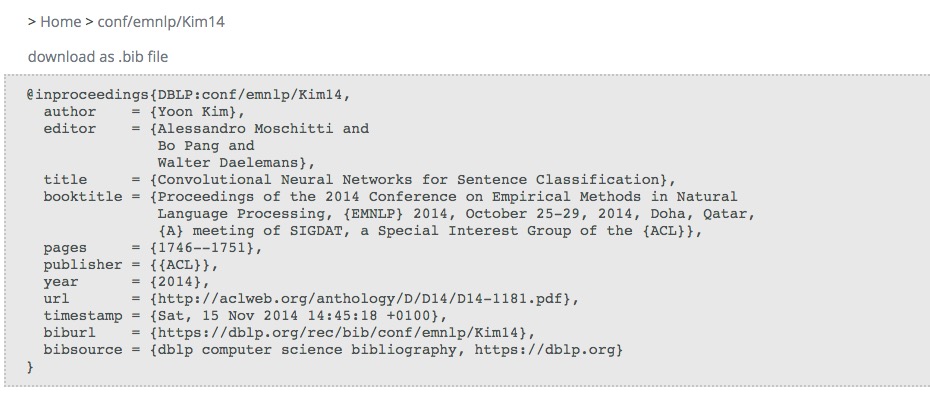The width and height of the screenshot is (930, 395).
Task: Click editor name Alessandro Moschitti
Action: point(247,129)
